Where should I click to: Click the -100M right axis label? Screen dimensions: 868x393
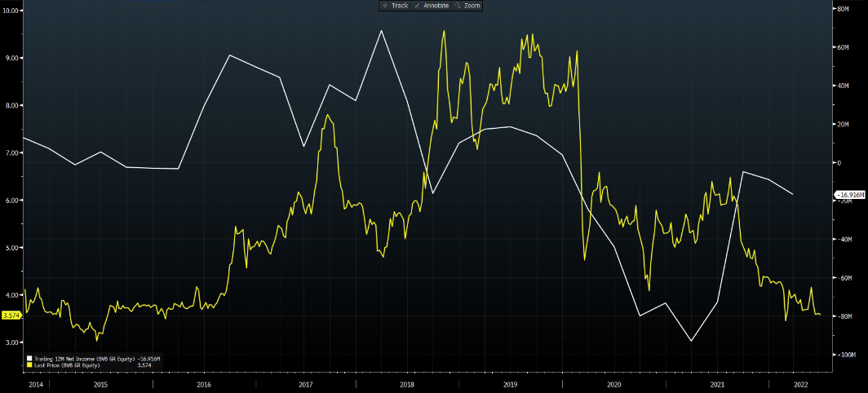pos(847,355)
